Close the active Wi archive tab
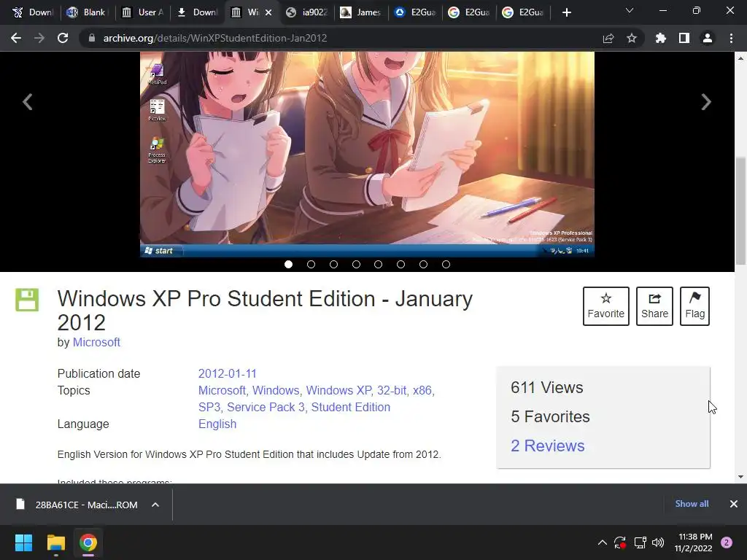 click(x=268, y=12)
